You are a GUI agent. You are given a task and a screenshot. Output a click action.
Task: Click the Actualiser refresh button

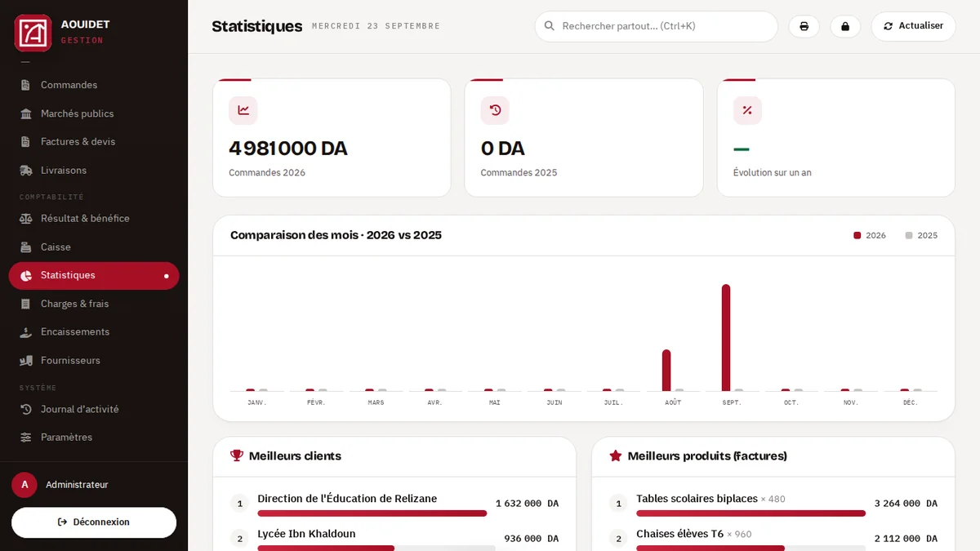pyautogui.click(x=913, y=26)
